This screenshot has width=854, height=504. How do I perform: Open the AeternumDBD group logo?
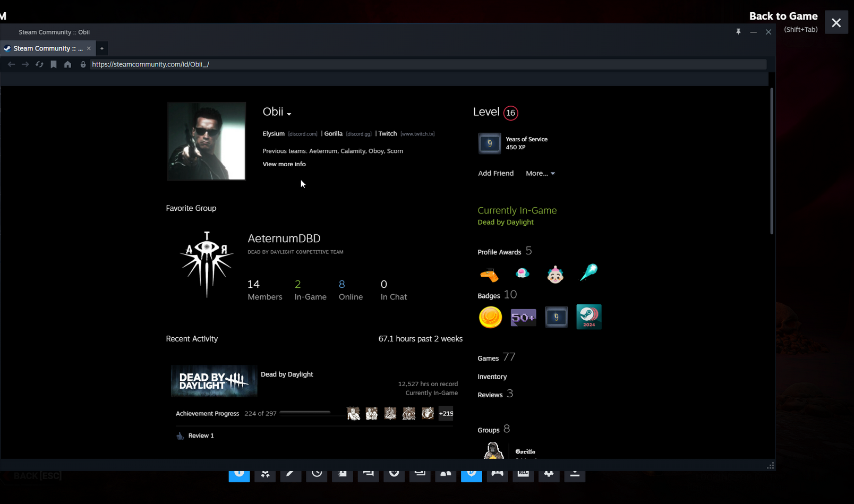(207, 264)
